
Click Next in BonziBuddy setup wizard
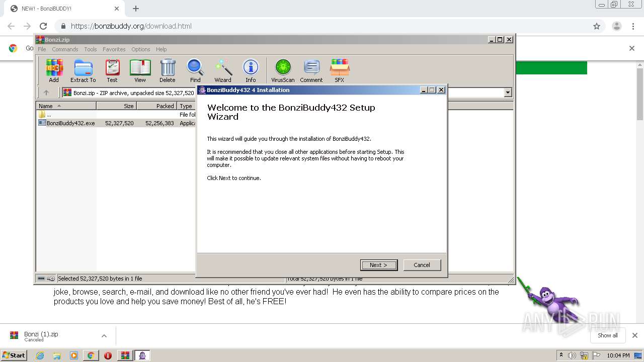pyautogui.click(x=379, y=265)
